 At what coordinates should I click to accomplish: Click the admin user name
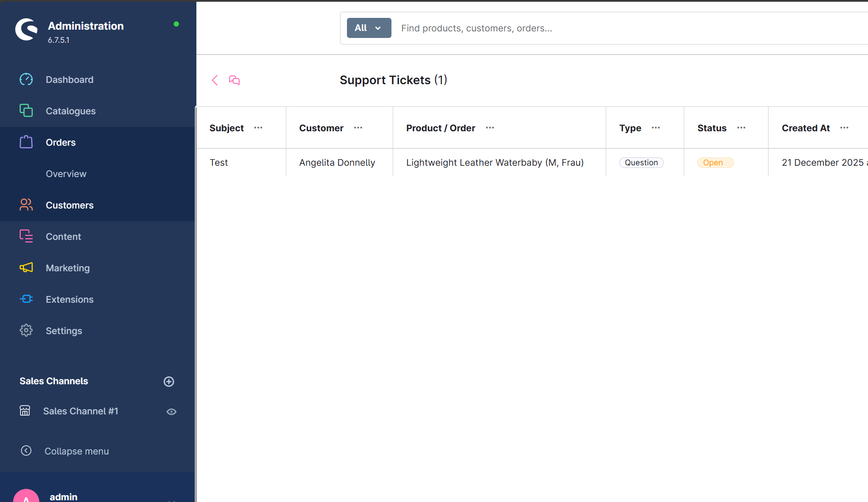tap(64, 497)
